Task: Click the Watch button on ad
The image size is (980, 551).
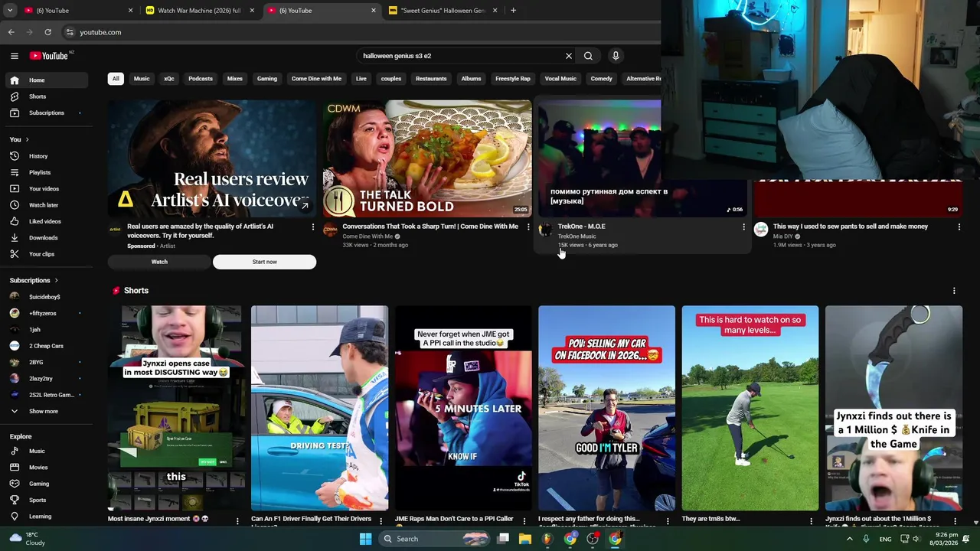Action: (x=159, y=262)
